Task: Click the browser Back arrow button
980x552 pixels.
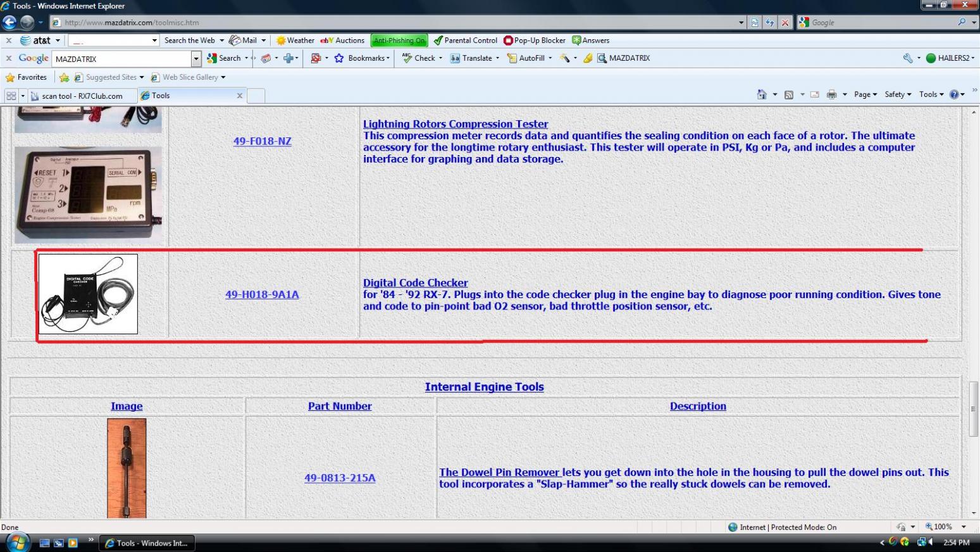Action: [9, 22]
